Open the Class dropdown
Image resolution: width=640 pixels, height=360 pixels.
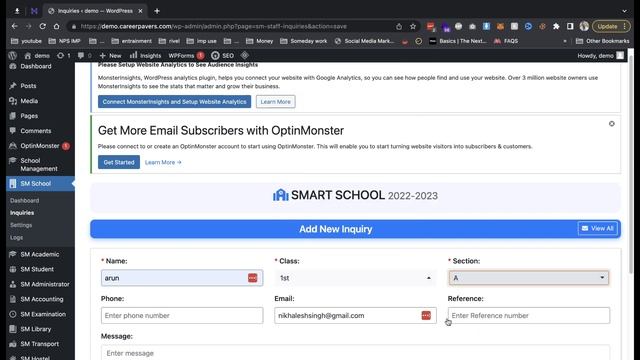point(355,278)
